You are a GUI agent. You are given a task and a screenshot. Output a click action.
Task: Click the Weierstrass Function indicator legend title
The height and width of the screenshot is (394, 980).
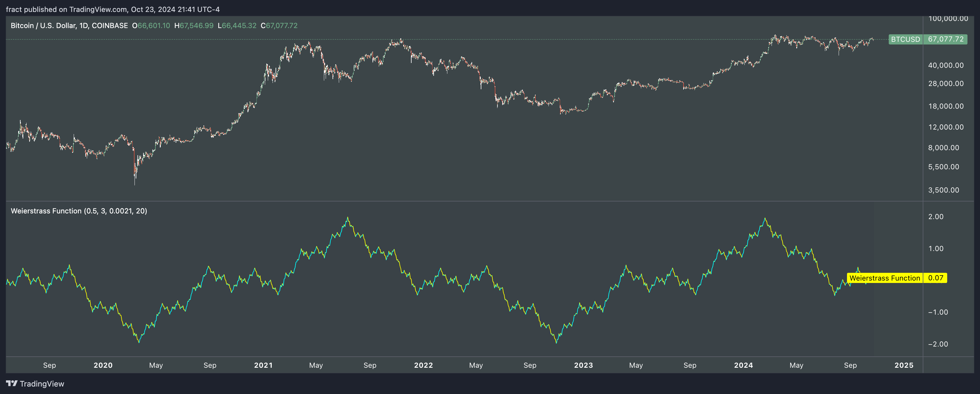79,211
